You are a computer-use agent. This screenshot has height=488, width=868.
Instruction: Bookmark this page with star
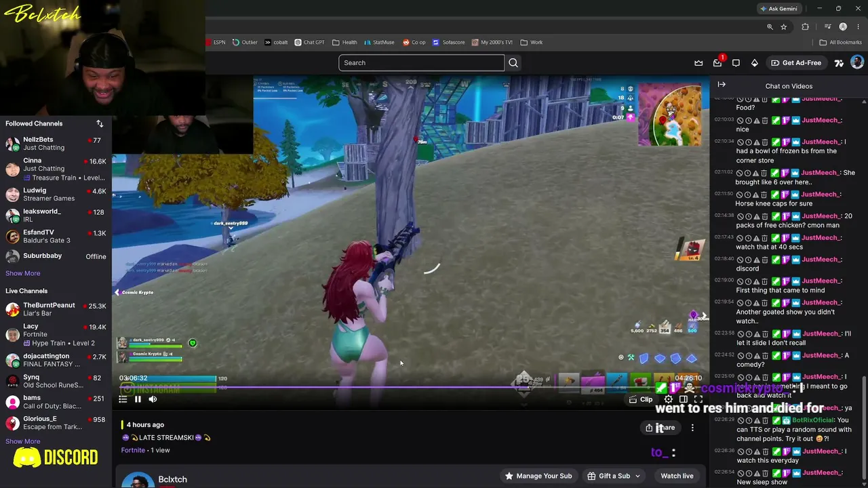(784, 27)
